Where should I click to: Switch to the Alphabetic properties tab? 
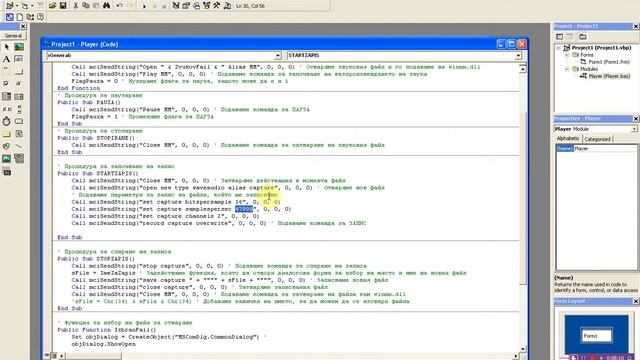568,138
